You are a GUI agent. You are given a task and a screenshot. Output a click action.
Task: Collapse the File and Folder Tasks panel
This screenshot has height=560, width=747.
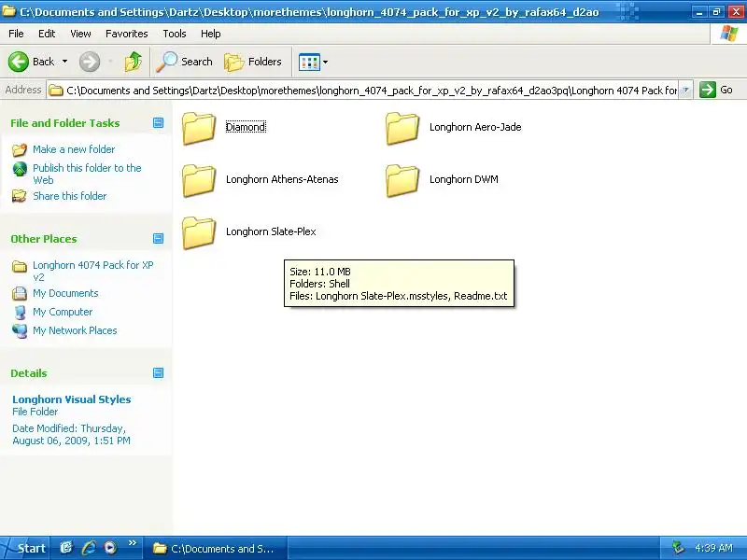159,123
